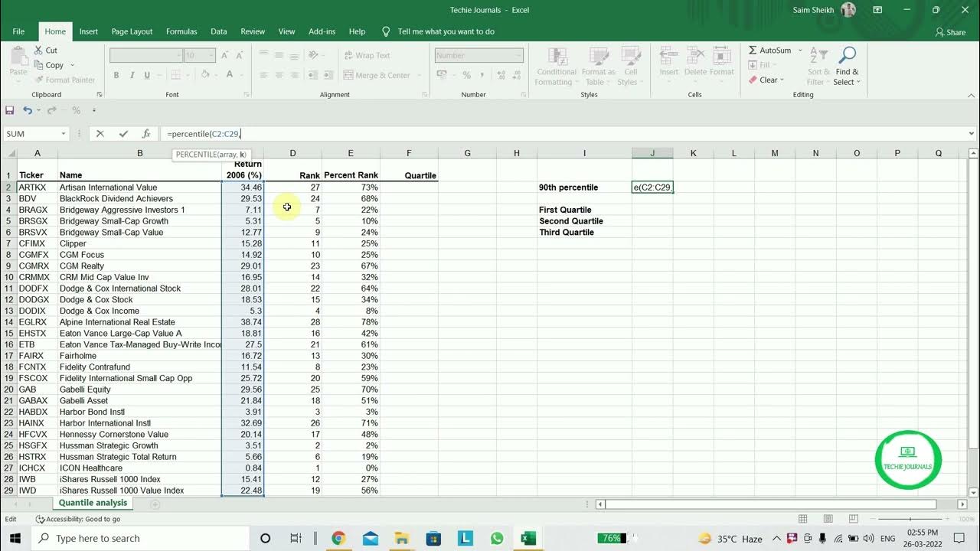Switch to the Page Layout tab

132,31
